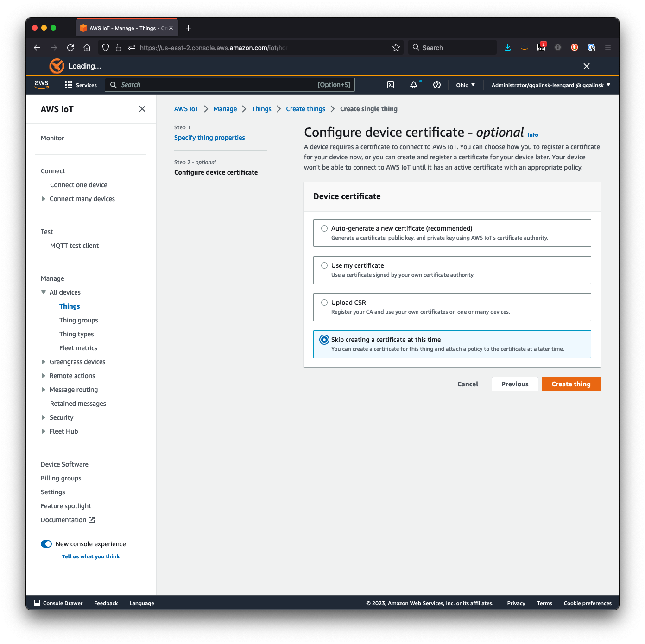Viewport: 645px width, 644px height.
Task: Expand Greengrass devices section
Action: point(44,362)
